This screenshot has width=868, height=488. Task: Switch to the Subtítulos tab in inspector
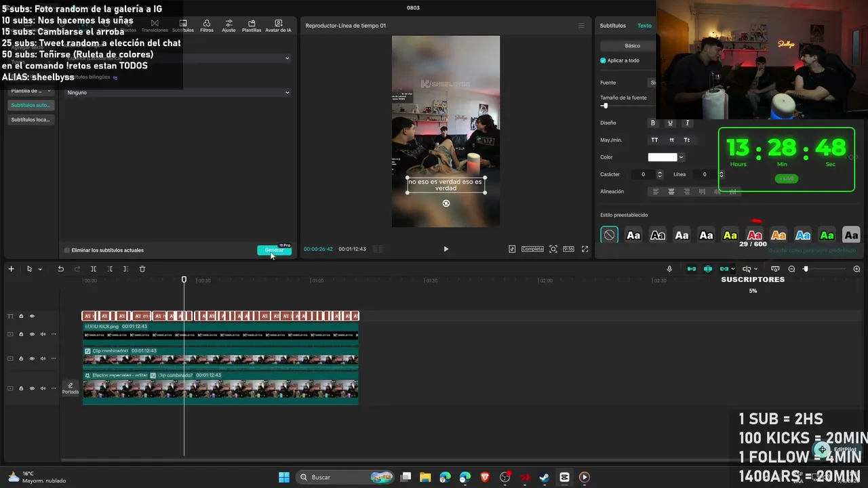(x=613, y=26)
